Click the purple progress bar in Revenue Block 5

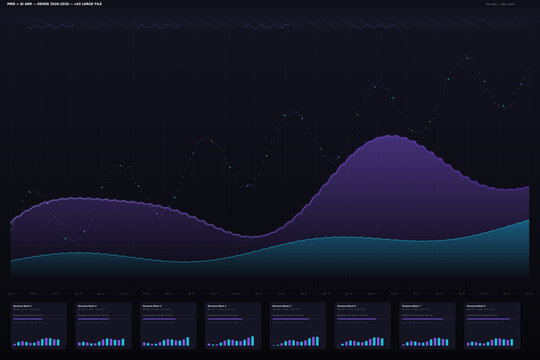coord(291,319)
